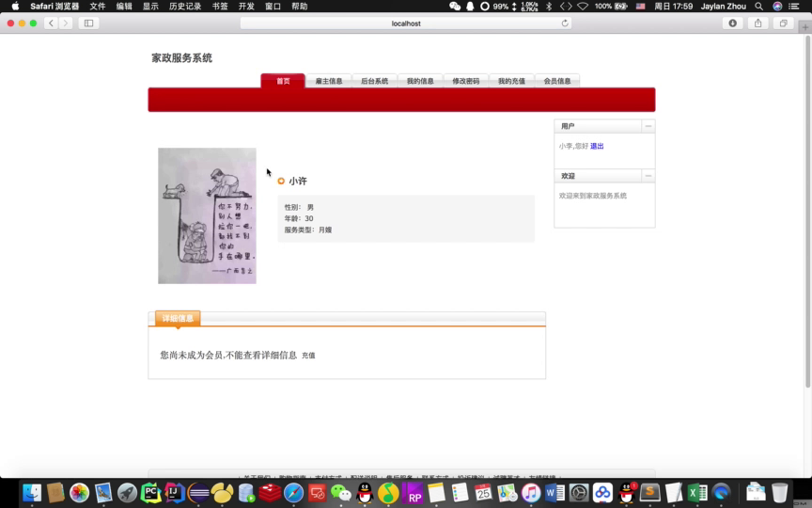Screen dimensions: 812x508
Task: Show the Safari sidebar
Action: point(88,23)
